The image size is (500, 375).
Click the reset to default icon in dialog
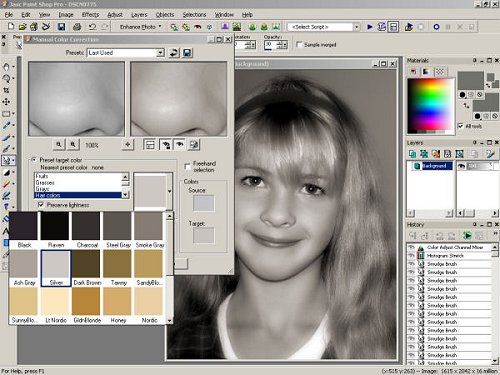(174, 53)
